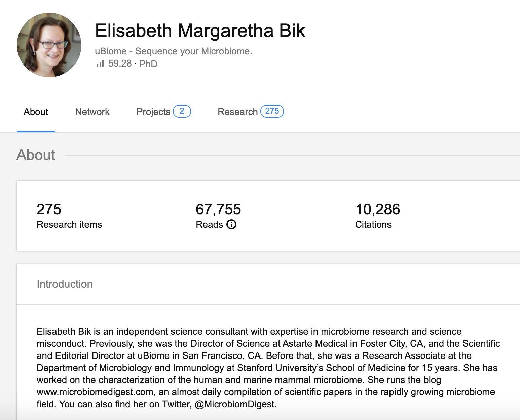Click the 10,286 Citations stat

[x=377, y=209]
